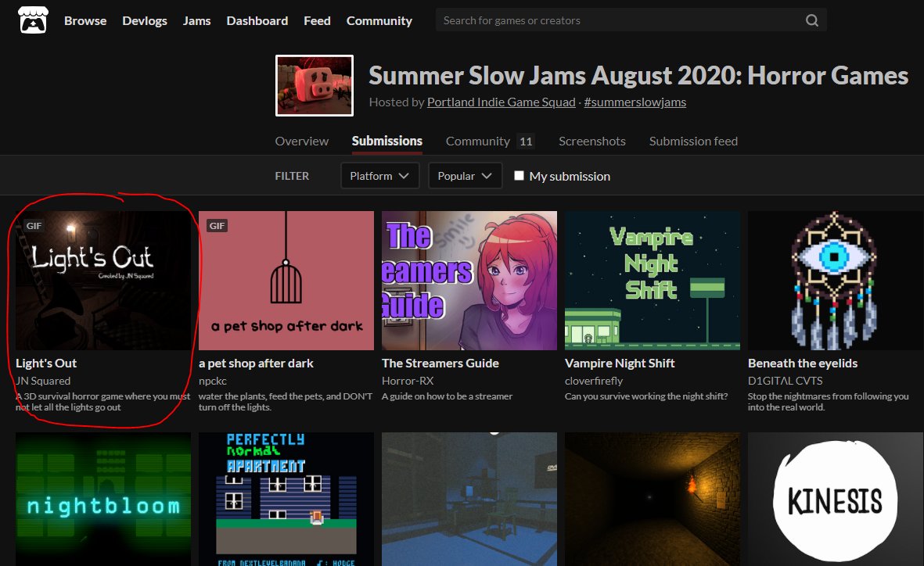Click the Community count badge 11
The image size is (924, 566).
(x=526, y=141)
